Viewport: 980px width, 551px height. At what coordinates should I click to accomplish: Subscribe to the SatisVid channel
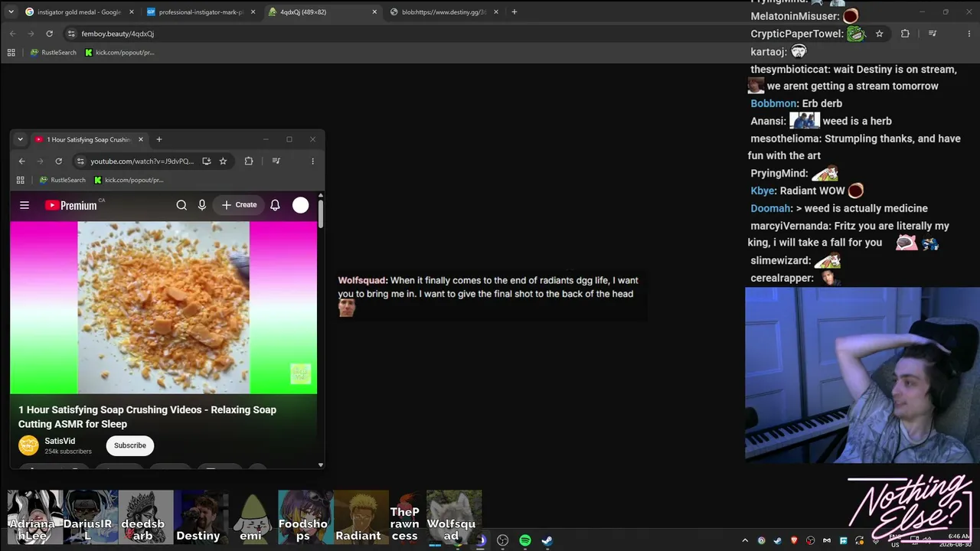(x=130, y=445)
